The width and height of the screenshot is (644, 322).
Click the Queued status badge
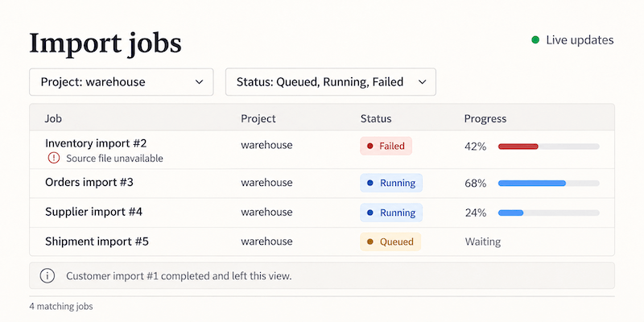(390, 242)
